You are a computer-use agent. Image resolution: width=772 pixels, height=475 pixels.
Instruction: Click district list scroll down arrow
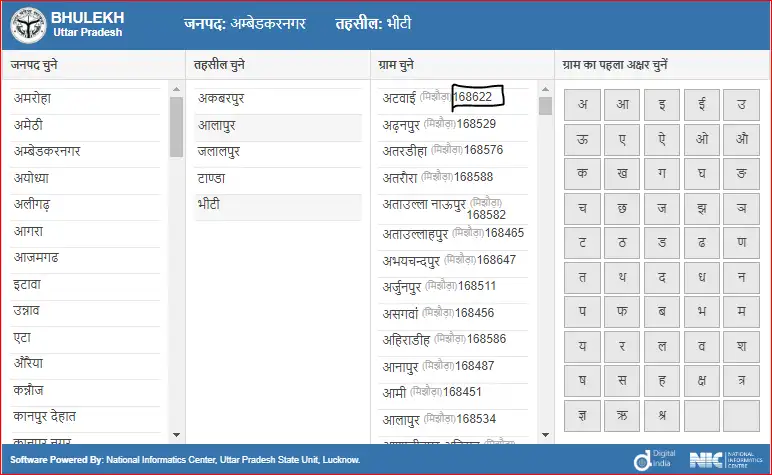[x=176, y=435]
